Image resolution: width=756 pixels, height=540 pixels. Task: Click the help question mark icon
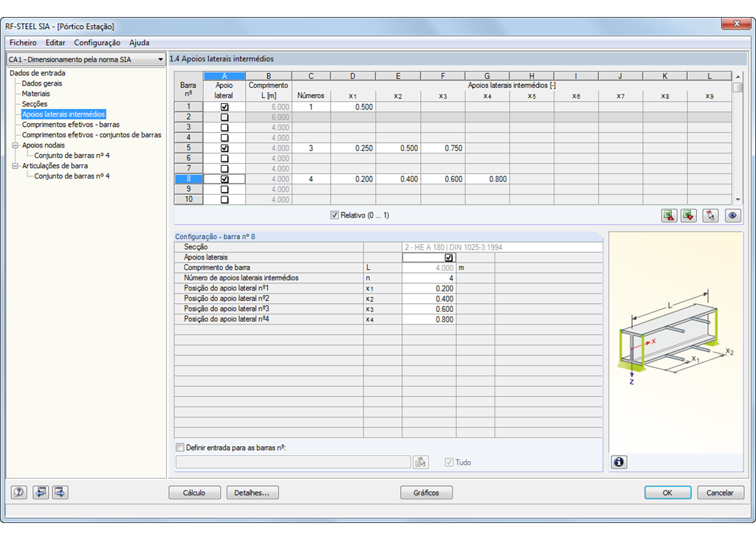point(18,492)
